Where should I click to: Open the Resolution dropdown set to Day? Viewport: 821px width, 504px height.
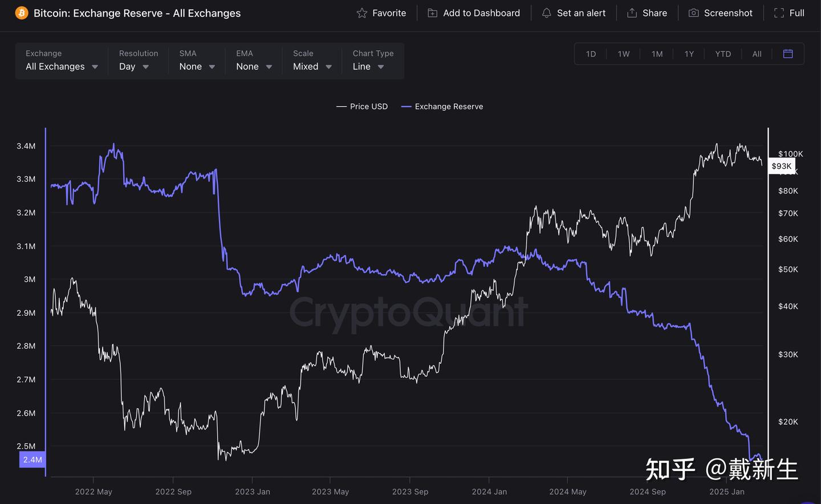(x=132, y=66)
